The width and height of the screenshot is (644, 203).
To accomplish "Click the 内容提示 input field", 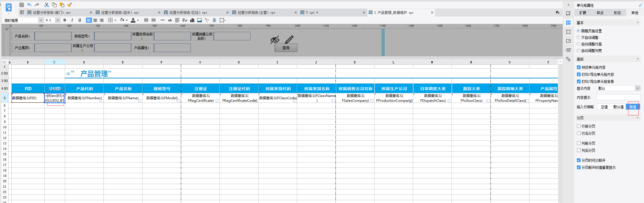I will [618, 98].
